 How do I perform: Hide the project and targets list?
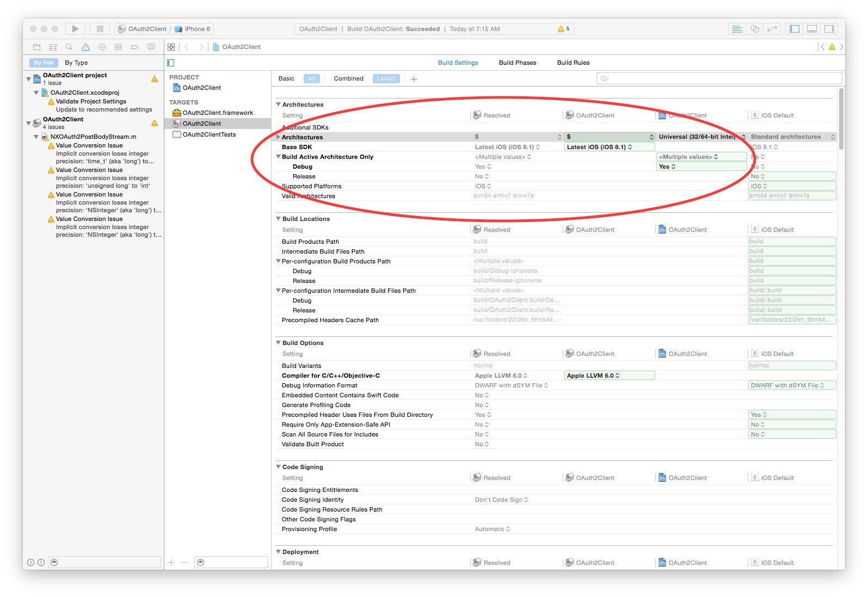171,63
